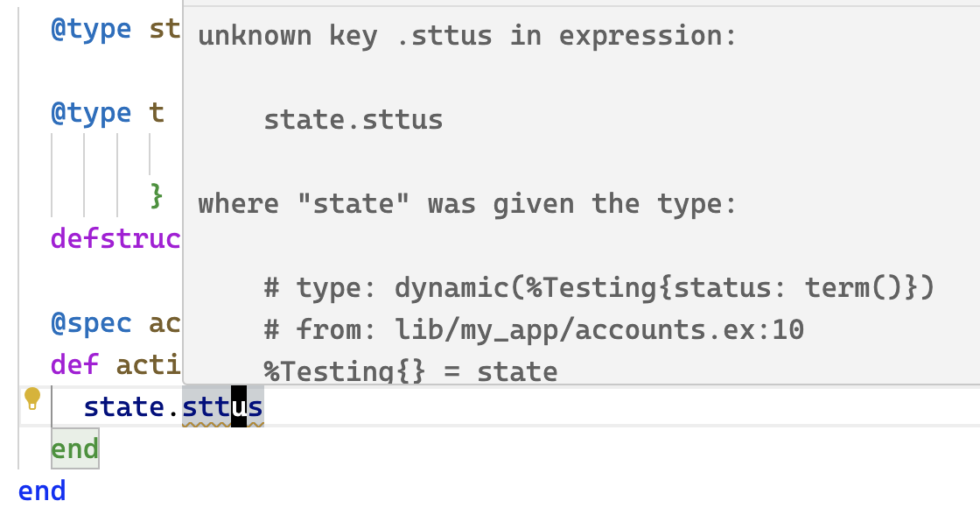
Task: Click the first @type attribute
Action: (x=91, y=29)
